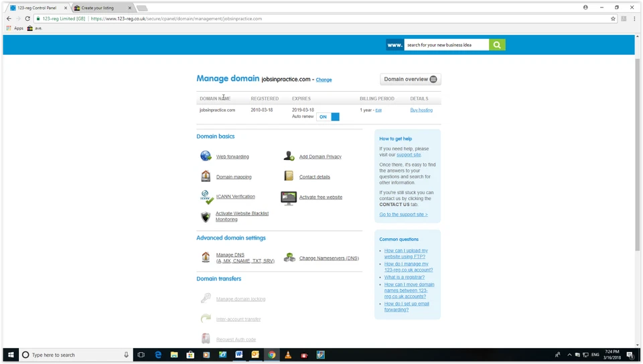Open Web forwarding link

pos(232,157)
